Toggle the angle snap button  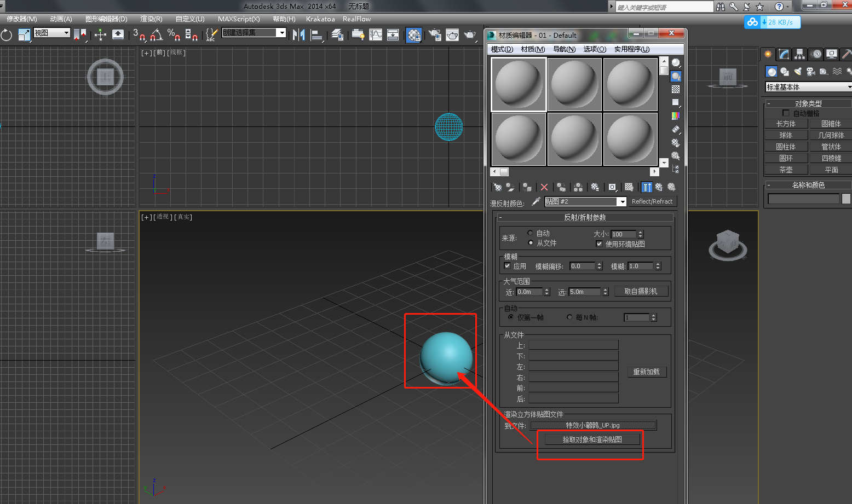[x=156, y=35]
